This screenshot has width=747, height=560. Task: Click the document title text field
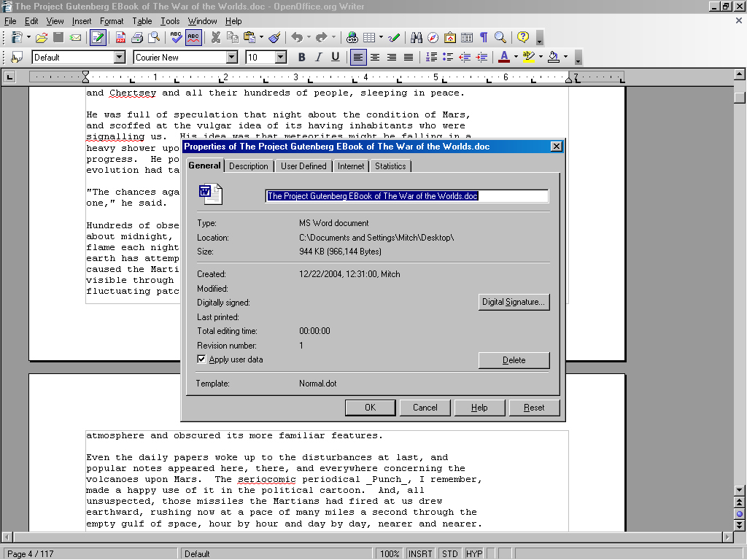point(406,195)
